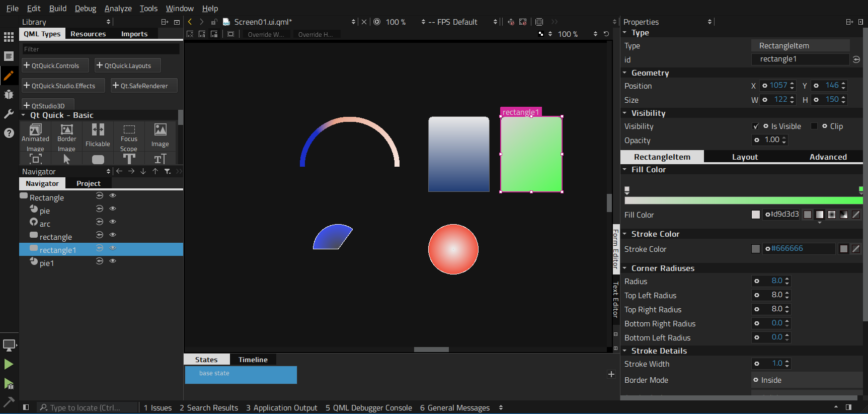The image size is (868, 414).
Task: Open the Build menu
Action: click(58, 9)
